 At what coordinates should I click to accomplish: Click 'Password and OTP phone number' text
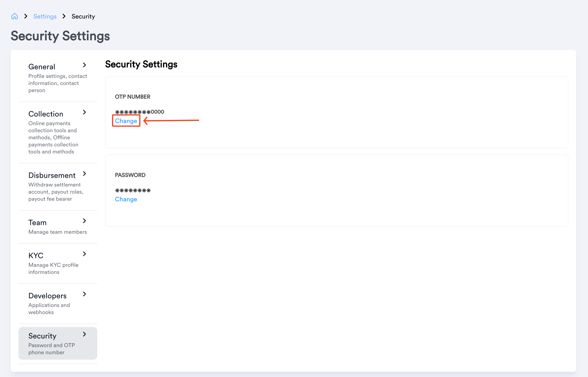click(51, 349)
